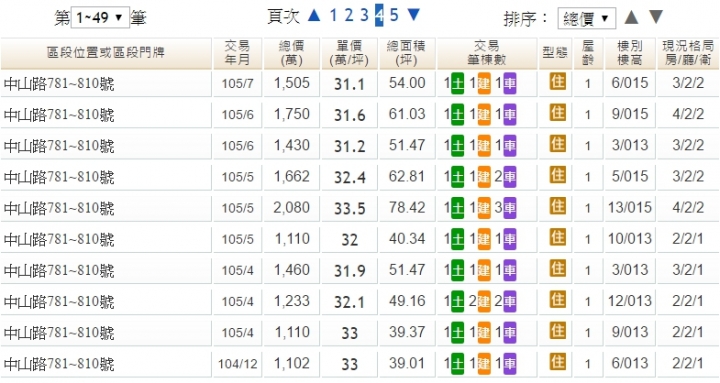This screenshot has height=383, width=720.
Task: Select area 40.34 cell
Action: pos(407,239)
